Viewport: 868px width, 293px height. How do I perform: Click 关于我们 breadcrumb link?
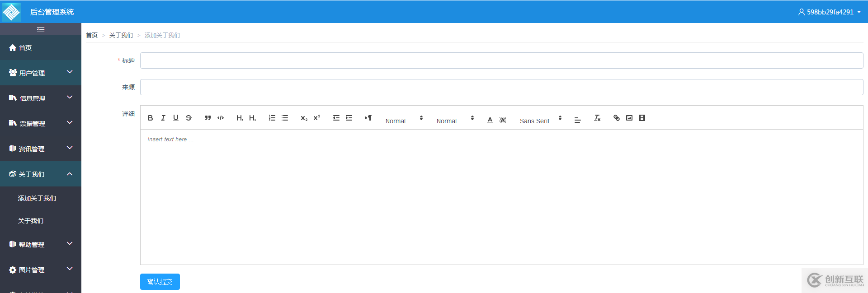[121, 35]
